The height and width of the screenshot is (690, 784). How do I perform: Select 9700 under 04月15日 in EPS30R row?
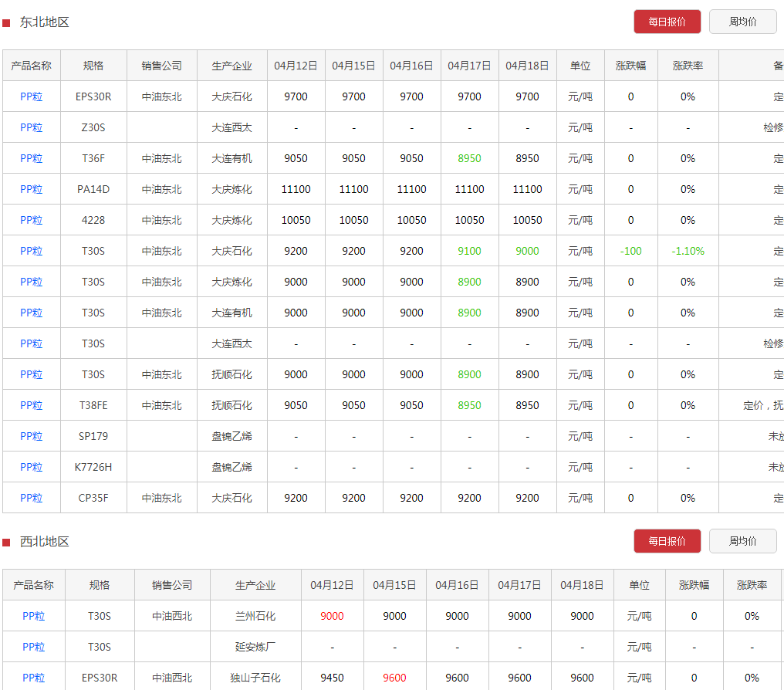click(354, 96)
